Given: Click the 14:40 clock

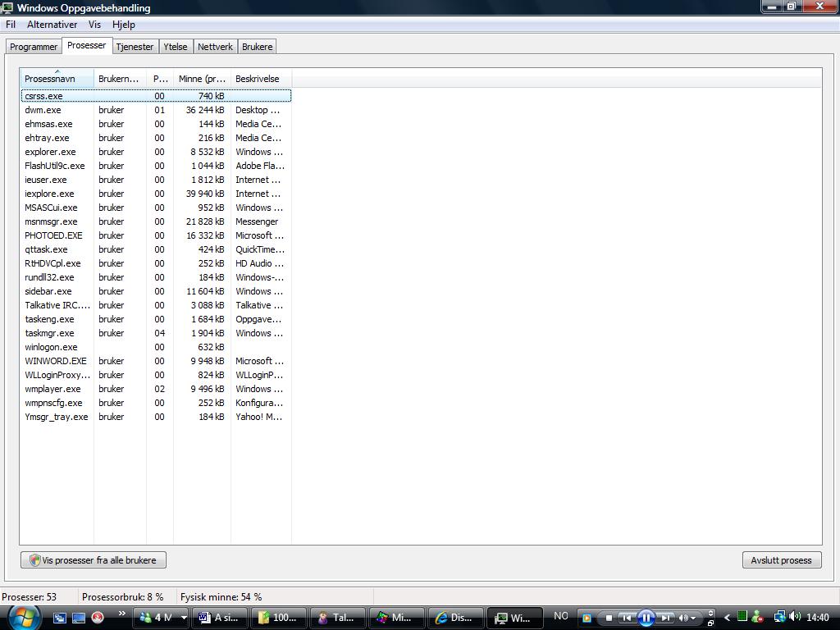Looking at the screenshot, I should pos(818,618).
